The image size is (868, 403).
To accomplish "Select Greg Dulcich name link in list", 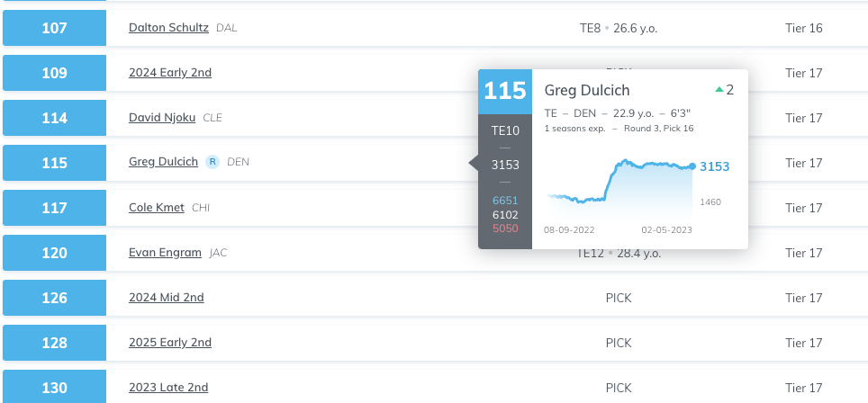I will [x=163, y=162].
